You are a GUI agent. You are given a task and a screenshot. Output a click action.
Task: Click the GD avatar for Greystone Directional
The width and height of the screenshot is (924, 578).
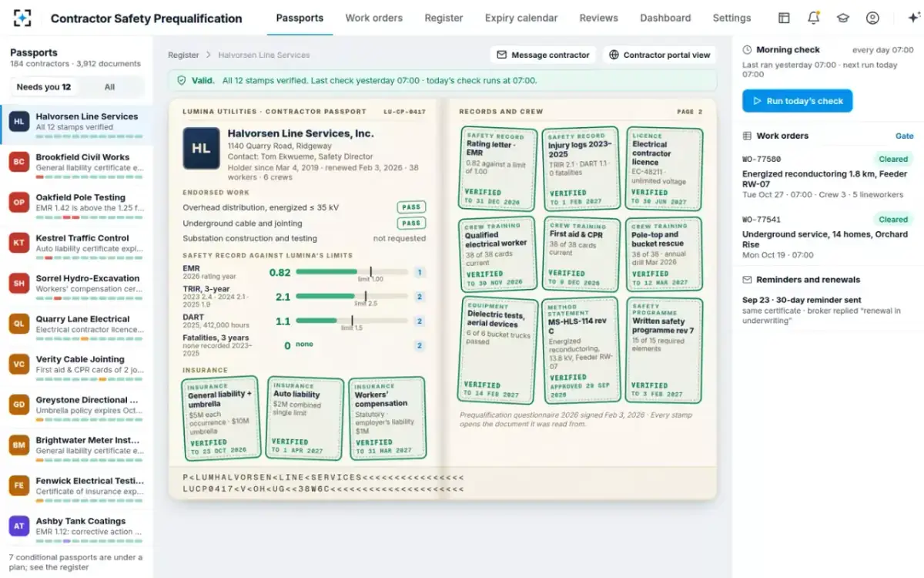click(x=19, y=405)
